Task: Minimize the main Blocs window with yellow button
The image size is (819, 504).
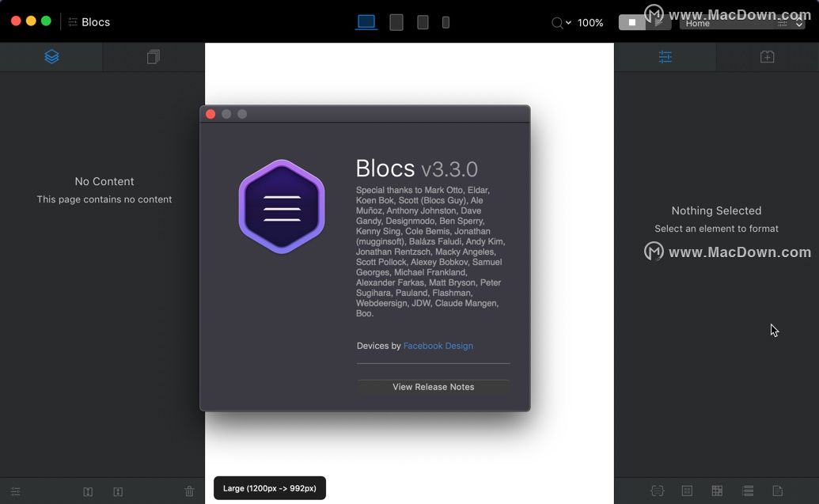Action: (x=31, y=21)
